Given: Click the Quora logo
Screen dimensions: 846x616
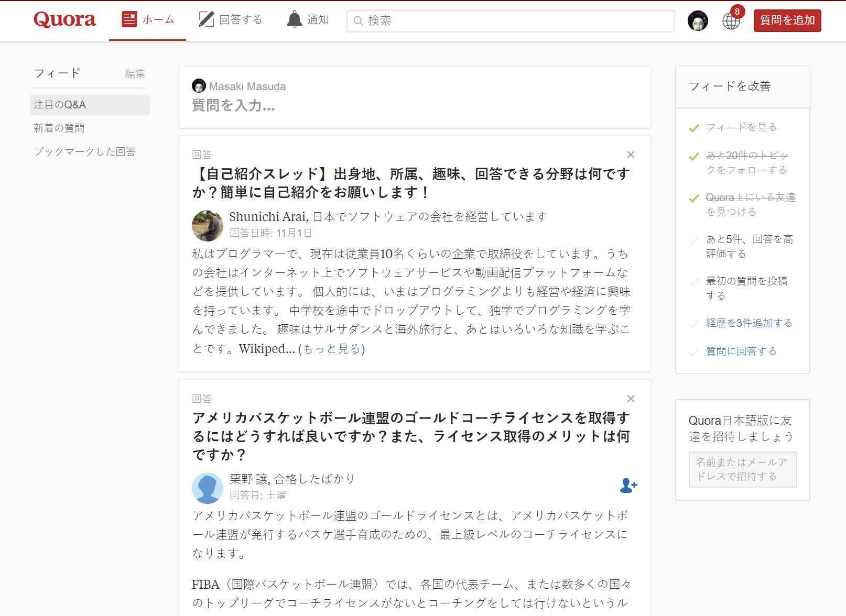Looking at the screenshot, I should pos(64,20).
